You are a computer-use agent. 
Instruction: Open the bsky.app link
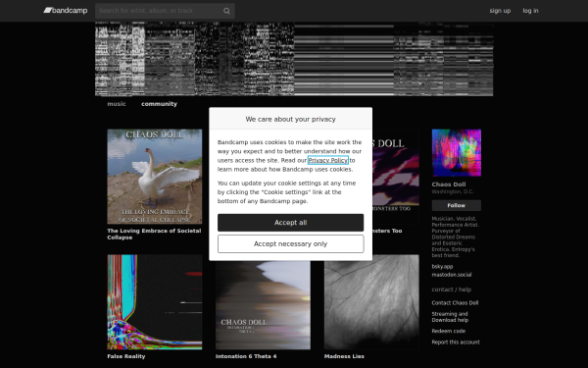click(442, 267)
